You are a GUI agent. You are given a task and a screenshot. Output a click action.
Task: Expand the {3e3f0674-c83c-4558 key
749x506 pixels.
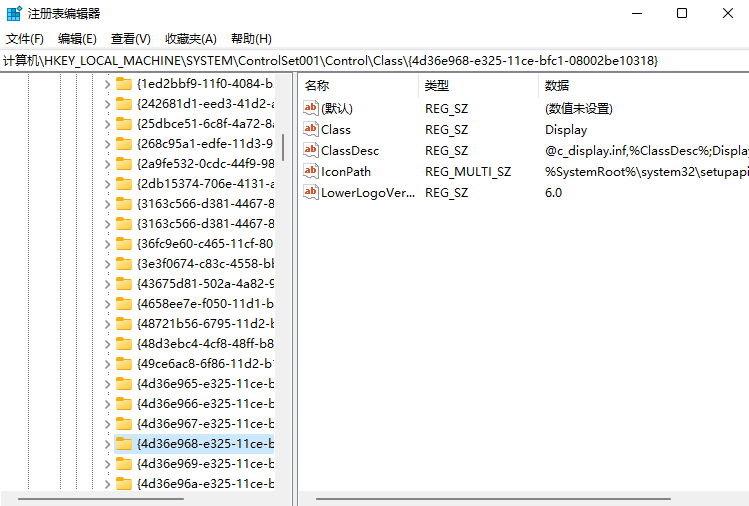(107, 265)
